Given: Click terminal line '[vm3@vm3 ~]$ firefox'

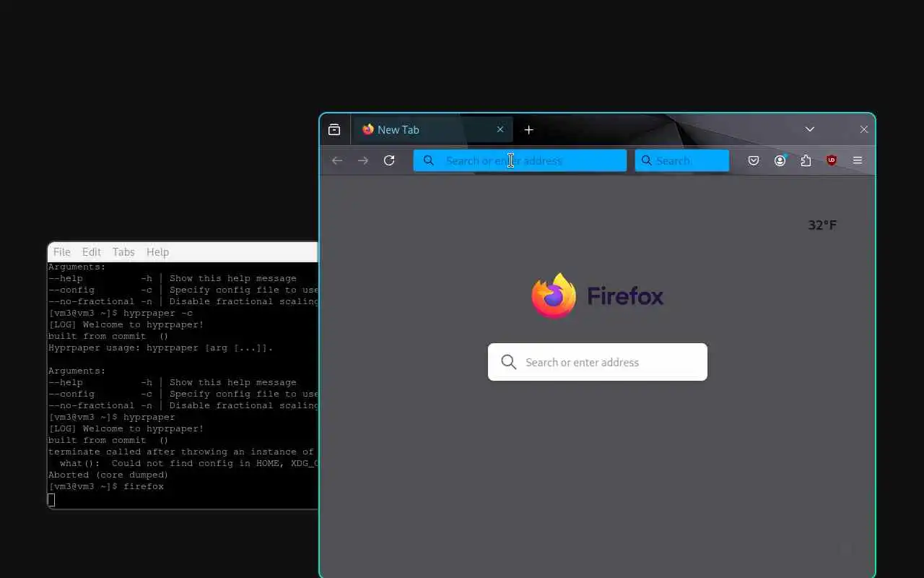Looking at the screenshot, I should [x=106, y=486].
